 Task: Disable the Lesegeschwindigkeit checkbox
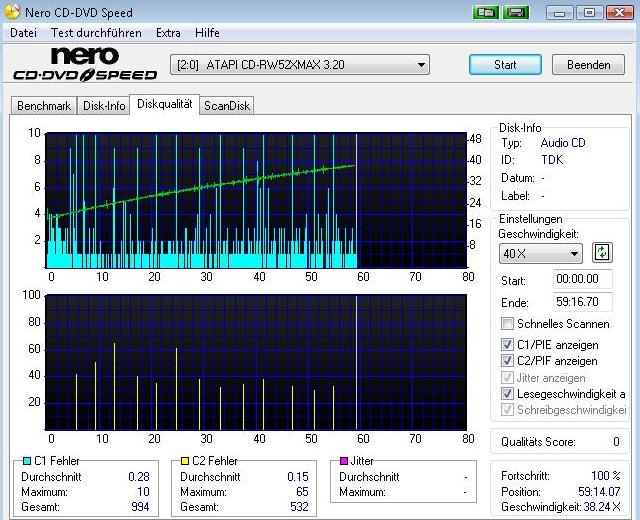pyautogui.click(x=508, y=394)
